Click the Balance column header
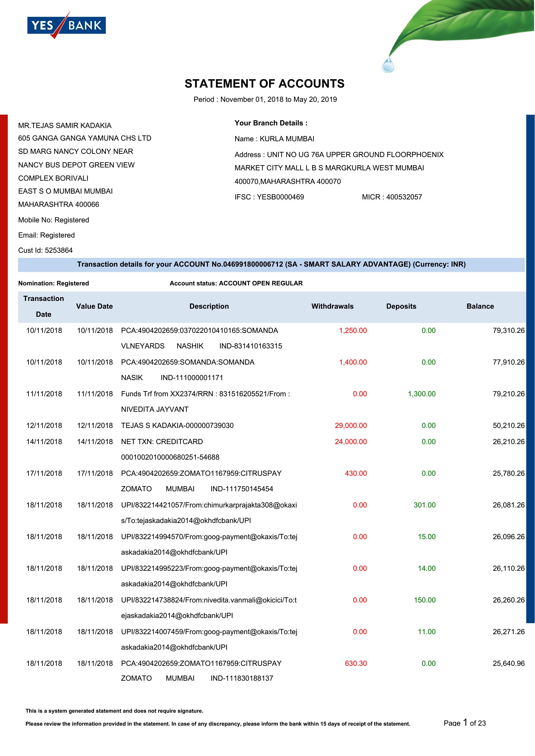This screenshot has width=535, height=756. pos(480,306)
